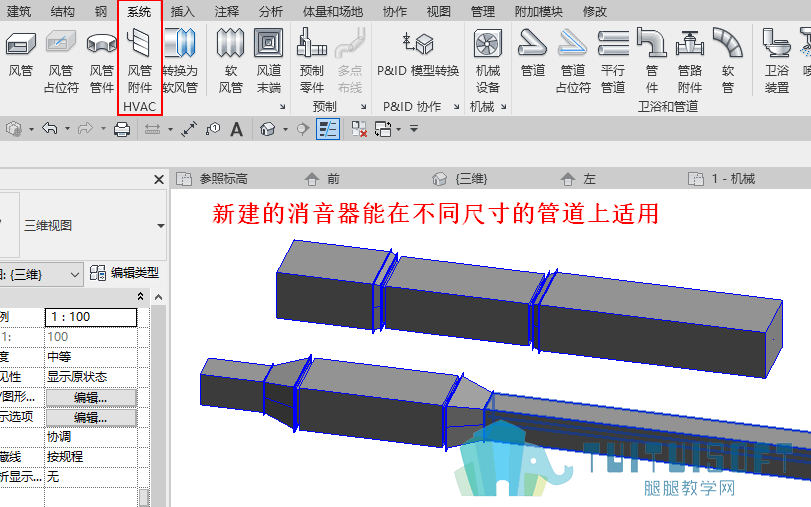This screenshot has height=507, width=811.
Task: Expand the HVAC panel dialog launcher arrow
Action: coord(282,107)
